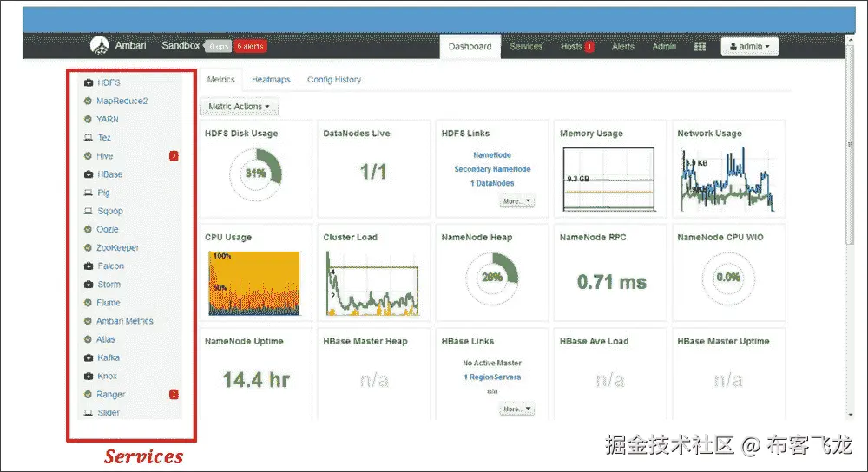Click the Sandbox cluster name

point(181,45)
